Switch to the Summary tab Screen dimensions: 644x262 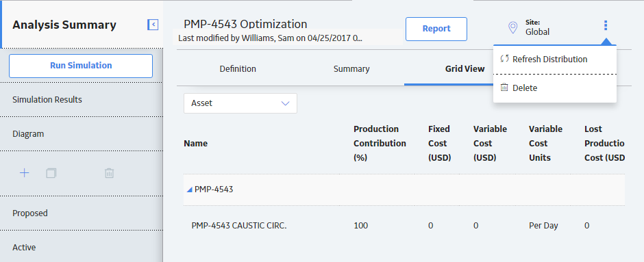351,69
